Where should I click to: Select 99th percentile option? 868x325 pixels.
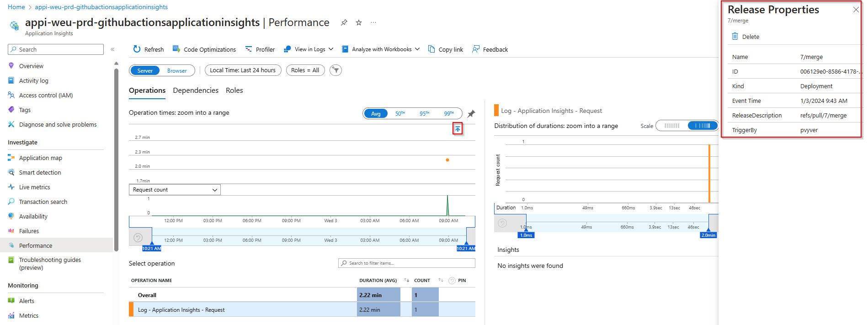(449, 113)
